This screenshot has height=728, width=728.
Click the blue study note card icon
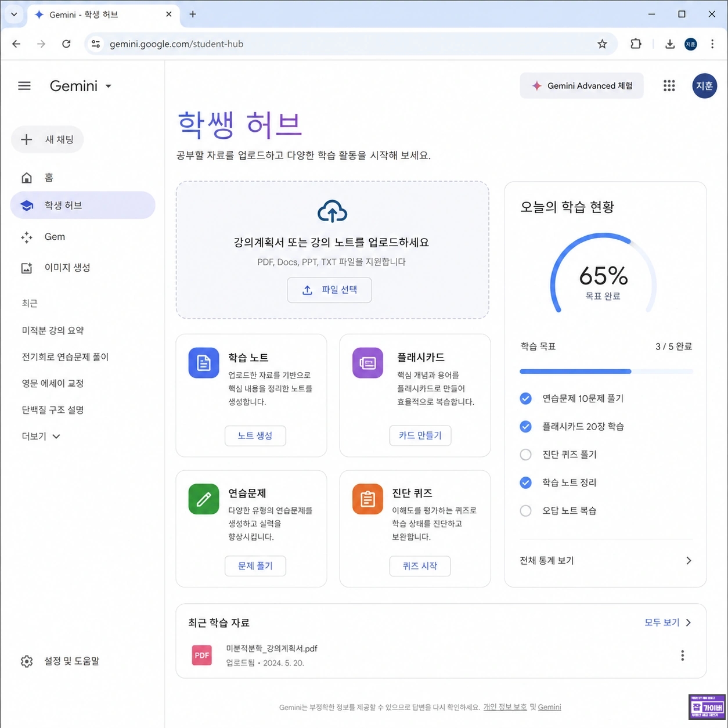(x=204, y=363)
